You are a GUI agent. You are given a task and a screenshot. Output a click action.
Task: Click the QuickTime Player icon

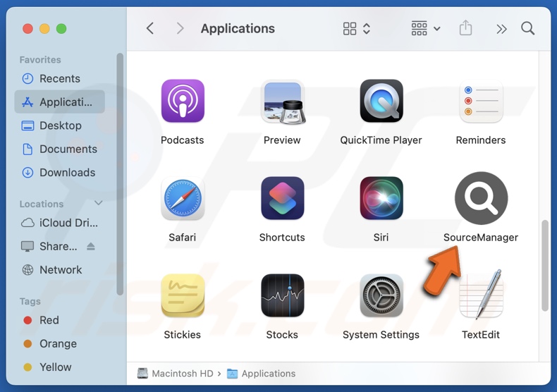(381, 101)
